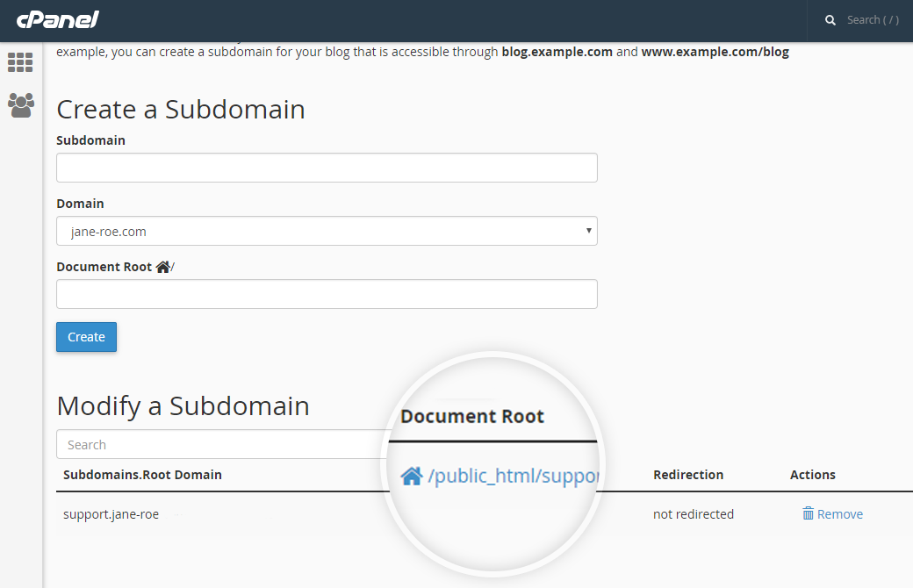
Task: Click the Document Root column header
Action: pos(472,416)
